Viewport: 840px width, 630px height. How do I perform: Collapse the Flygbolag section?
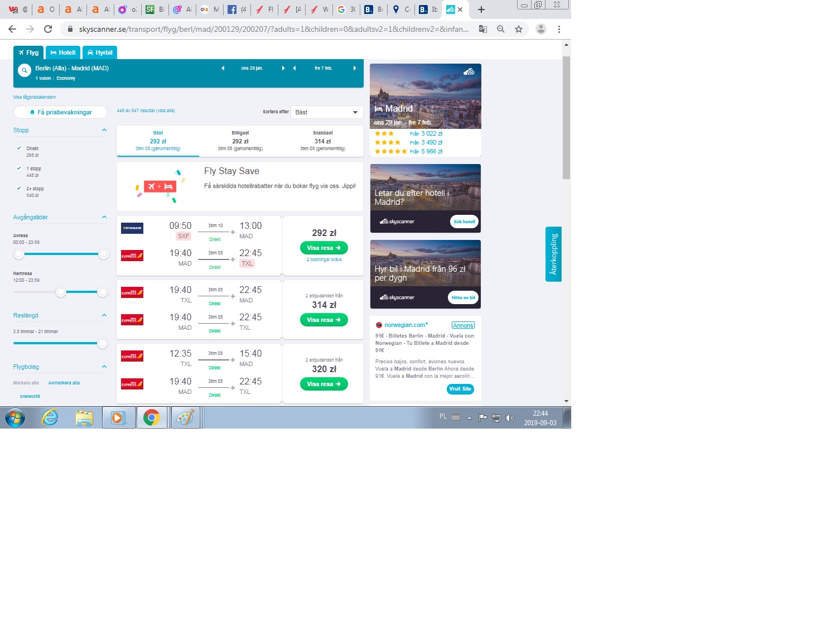pos(104,367)
